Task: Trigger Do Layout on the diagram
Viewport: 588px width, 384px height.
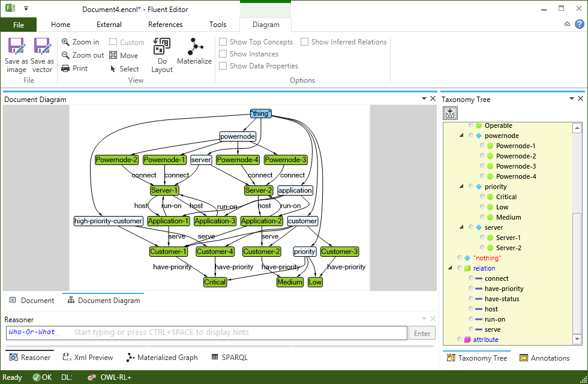Action: (161, 53)
